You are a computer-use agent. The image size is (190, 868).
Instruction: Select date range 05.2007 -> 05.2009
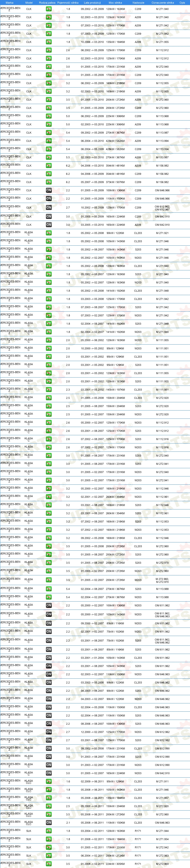point(92,182)
